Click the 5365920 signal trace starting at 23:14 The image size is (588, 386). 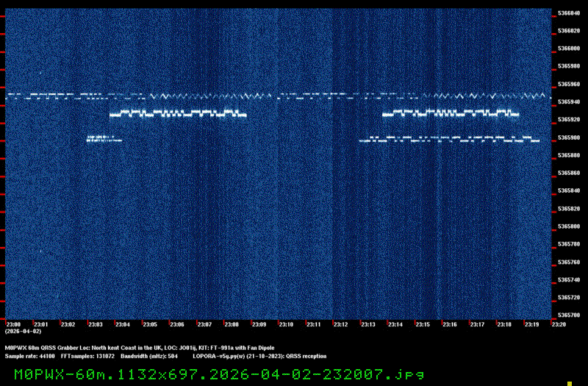451,113
